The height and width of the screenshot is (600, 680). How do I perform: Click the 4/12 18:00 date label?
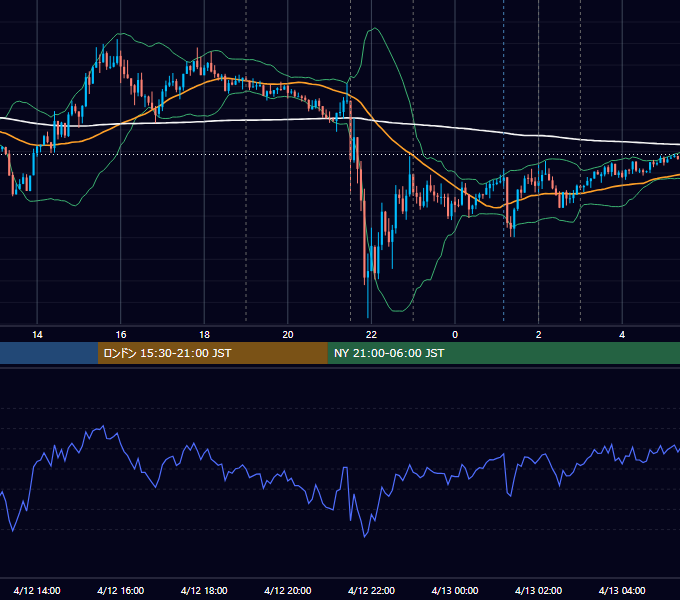coord(204,590)
